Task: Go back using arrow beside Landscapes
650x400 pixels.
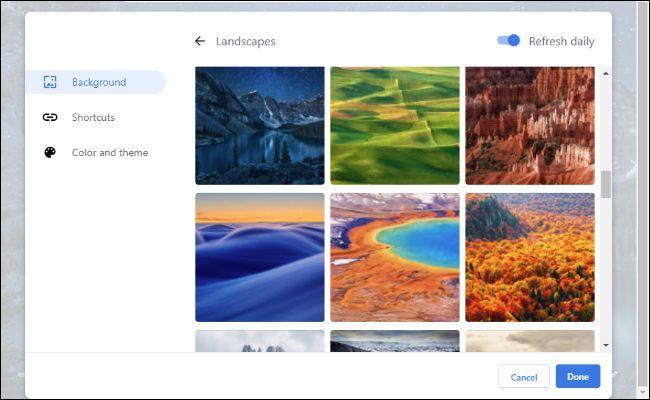Action: 200,41
